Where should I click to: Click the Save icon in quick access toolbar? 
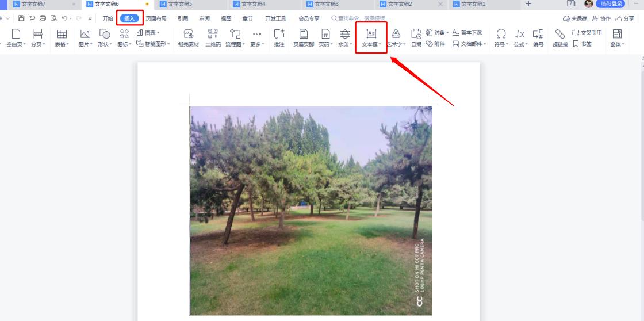[21, 18]
